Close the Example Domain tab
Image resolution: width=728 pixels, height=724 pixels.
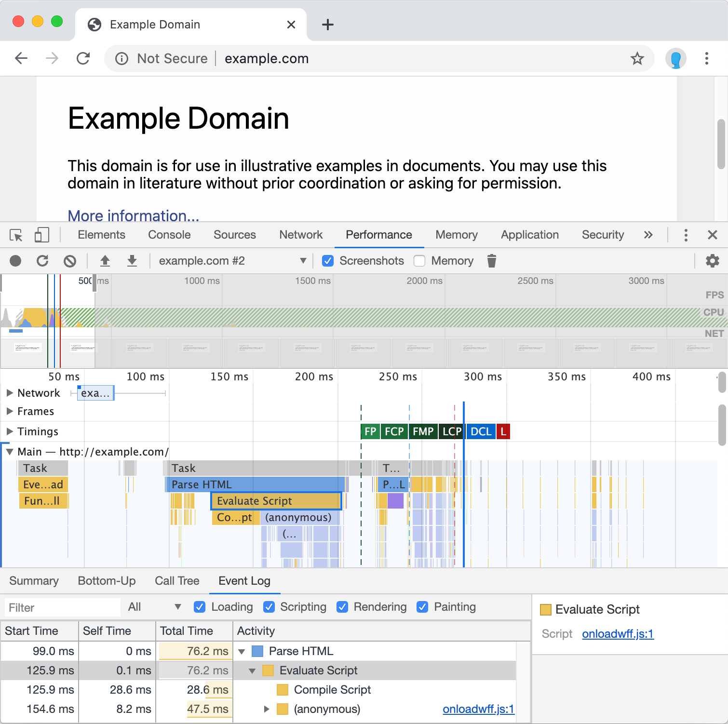(291, 25)
